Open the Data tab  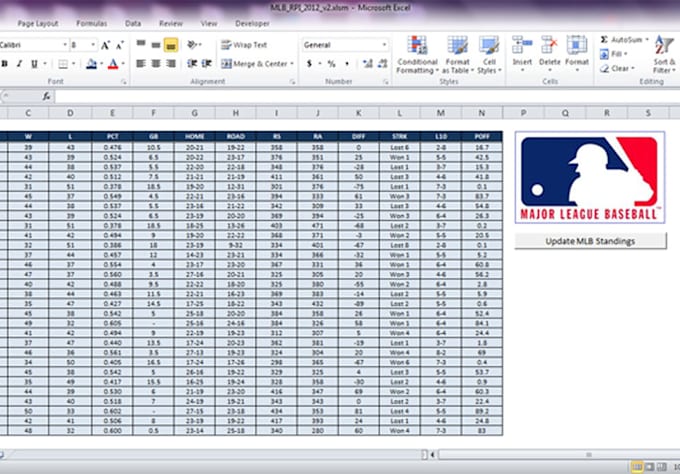(133, 23)
